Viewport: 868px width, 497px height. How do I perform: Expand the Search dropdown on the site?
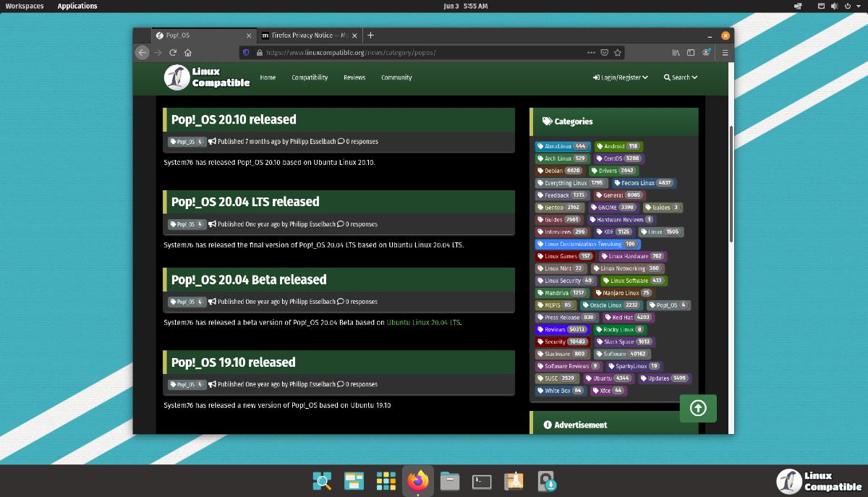tap(681, 77)
